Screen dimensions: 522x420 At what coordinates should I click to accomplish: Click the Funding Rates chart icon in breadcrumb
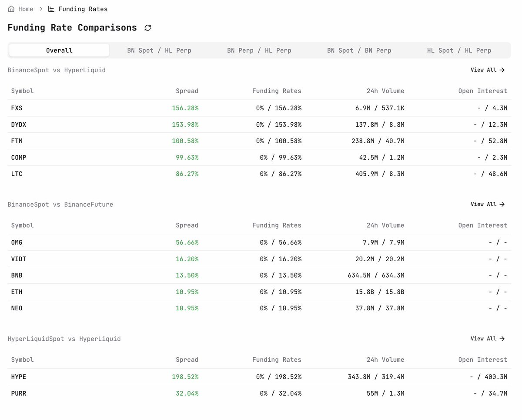[x=51, y=9]
